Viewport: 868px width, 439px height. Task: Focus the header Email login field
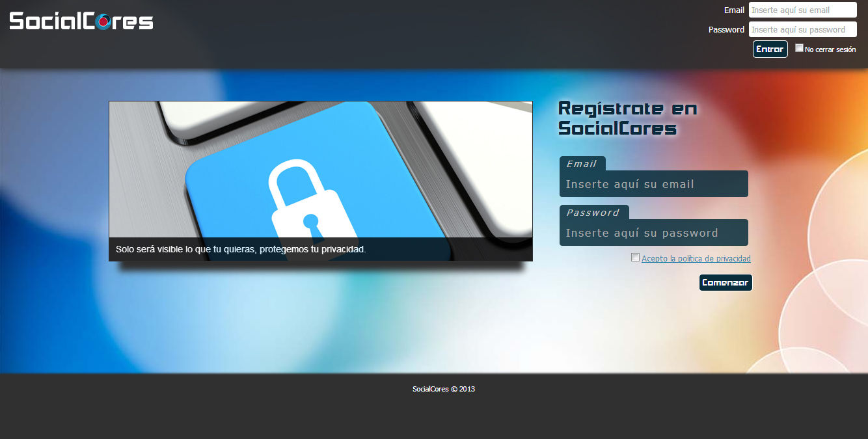(x=802, y=10)
